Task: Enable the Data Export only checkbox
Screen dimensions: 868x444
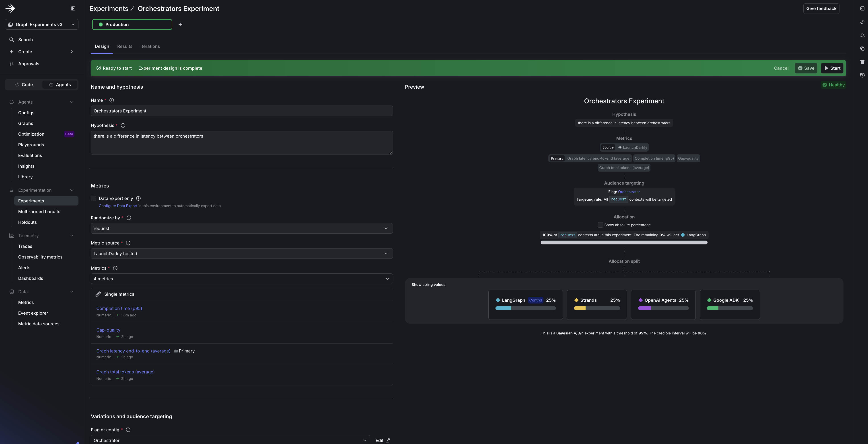Action: [x=93, y=199]
